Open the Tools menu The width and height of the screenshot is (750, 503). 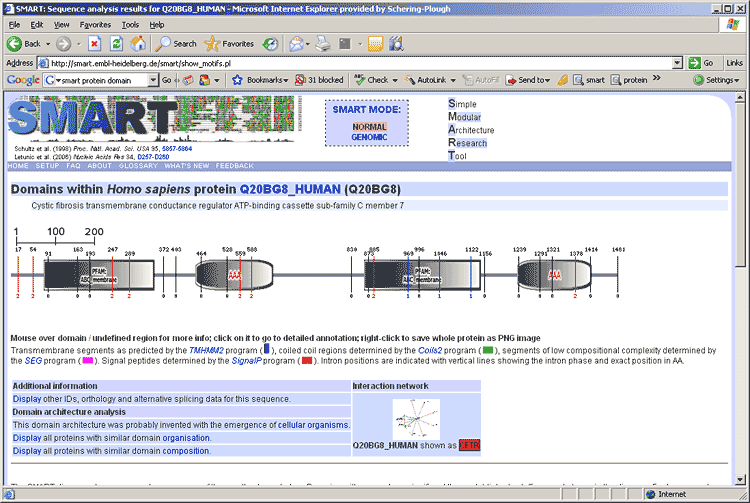point(130,25)
